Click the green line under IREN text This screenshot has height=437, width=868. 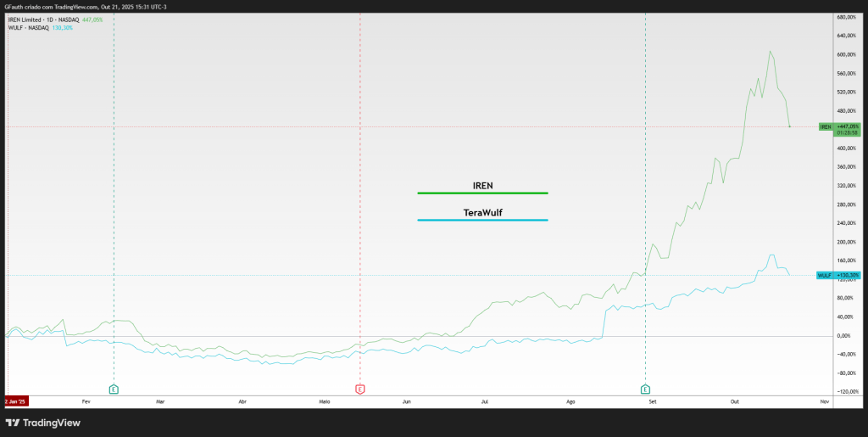pos(482,193)
